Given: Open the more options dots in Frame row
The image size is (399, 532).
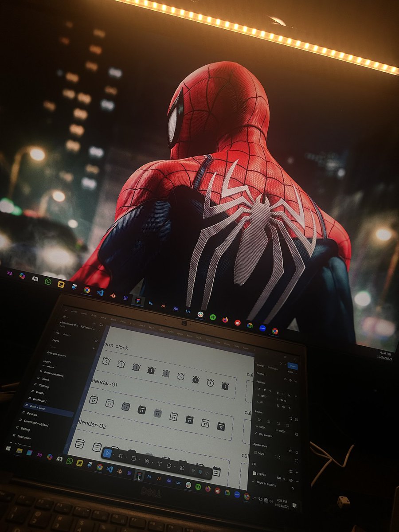Looking at the screenshot, I should coord(296,381).
